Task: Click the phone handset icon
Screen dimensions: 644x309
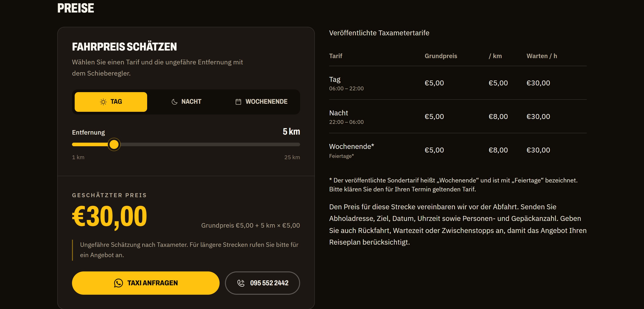Action: pos(241,283)
